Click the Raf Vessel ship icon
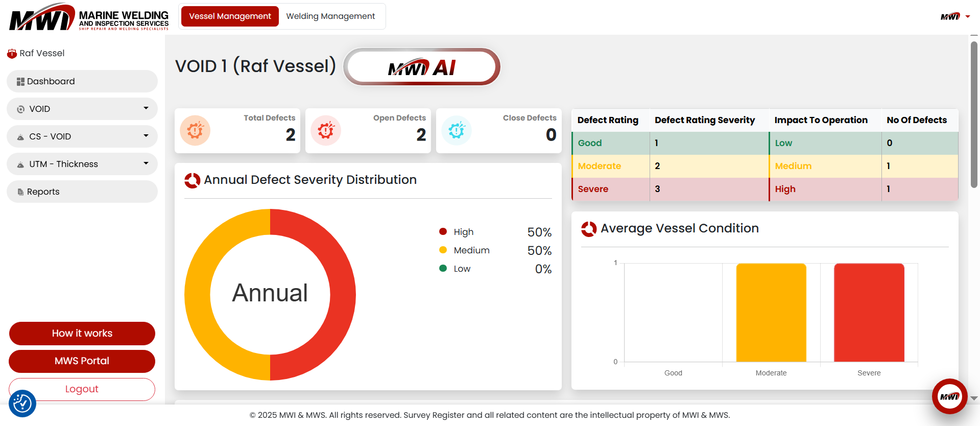The width and height of the screenshot is (980, 426). (12, 54)
